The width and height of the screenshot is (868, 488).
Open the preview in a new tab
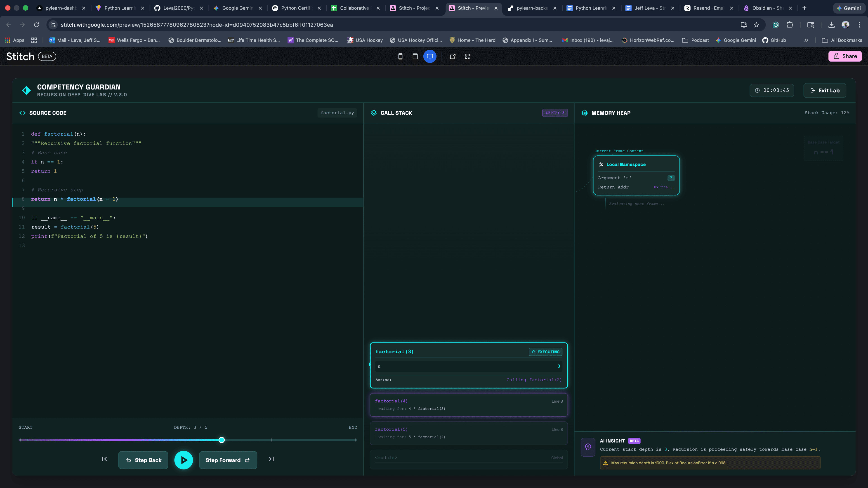(453, 56)
